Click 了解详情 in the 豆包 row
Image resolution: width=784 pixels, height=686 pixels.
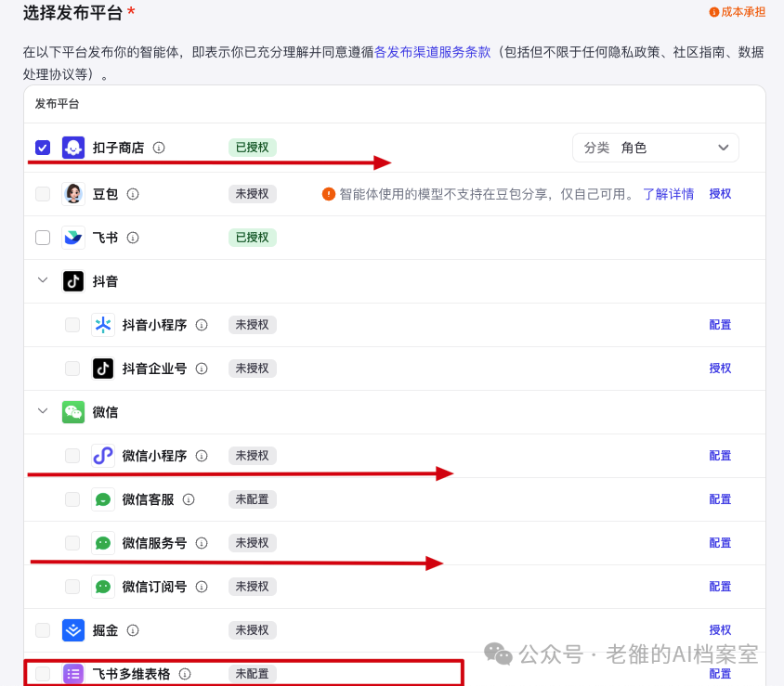[668, 194]
